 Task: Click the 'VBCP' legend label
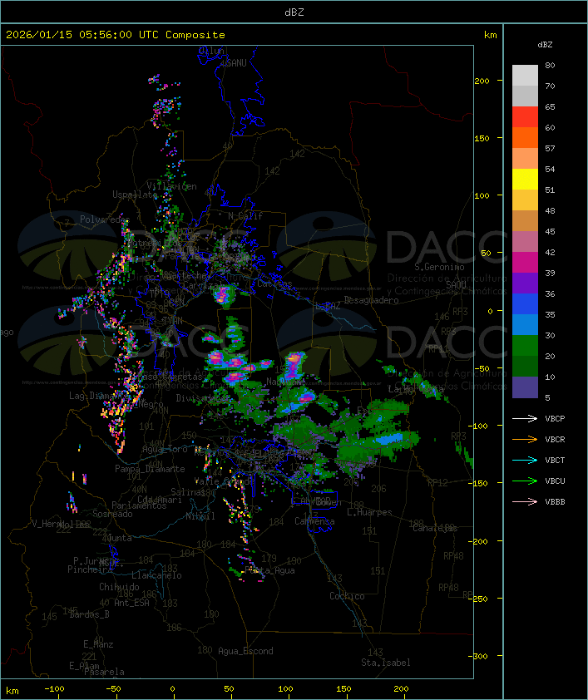coord(555,418)
